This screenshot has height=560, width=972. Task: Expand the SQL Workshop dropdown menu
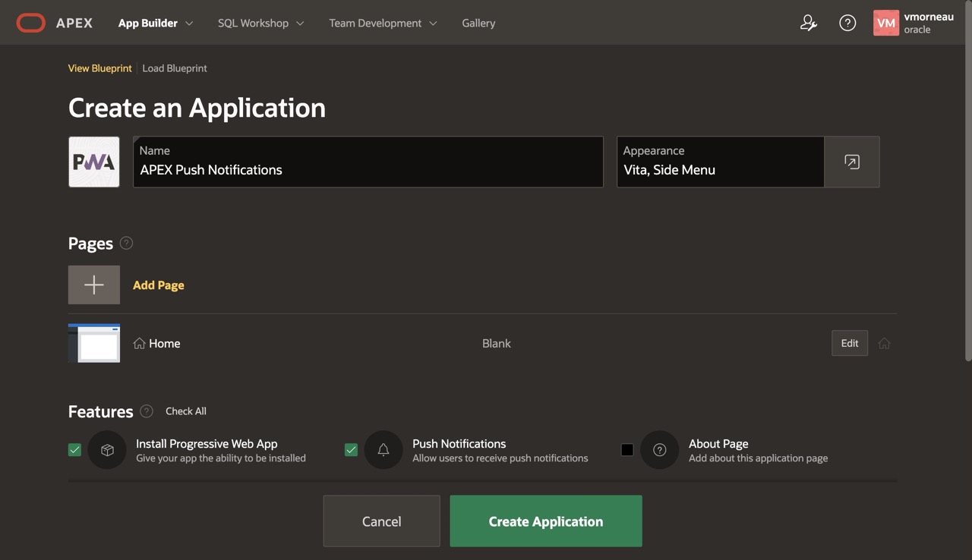pyautogui.click(x=260, y=23)
